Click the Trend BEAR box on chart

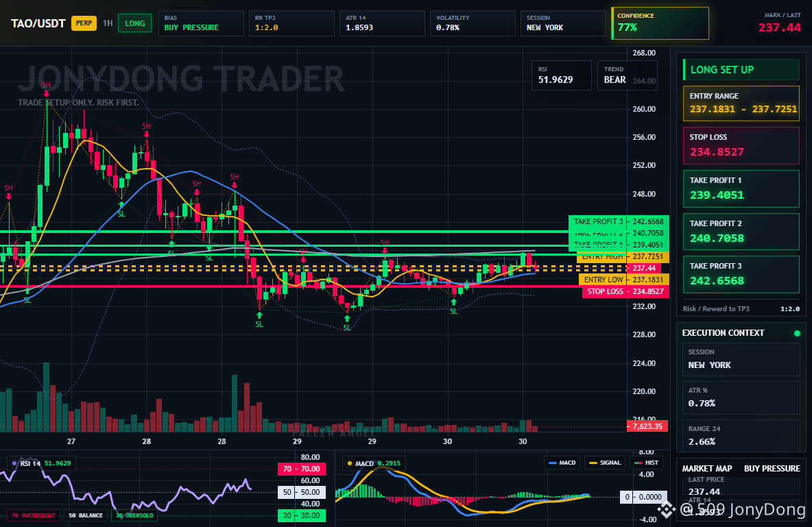(627, 75)
